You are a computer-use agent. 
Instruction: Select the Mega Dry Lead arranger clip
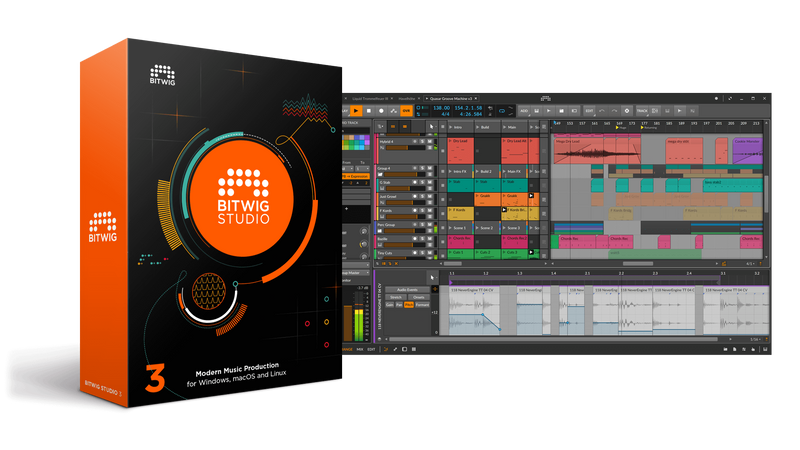[x=597, y=149]
